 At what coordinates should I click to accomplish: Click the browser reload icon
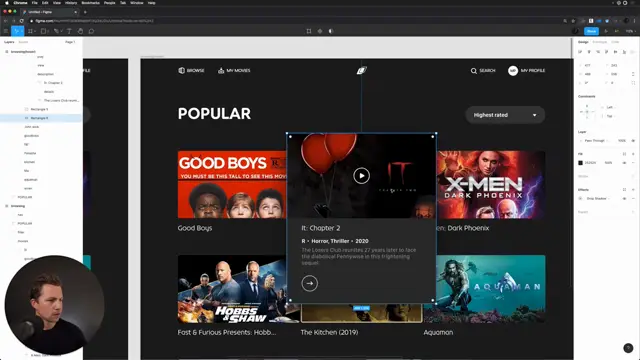(x=22, y=20)
